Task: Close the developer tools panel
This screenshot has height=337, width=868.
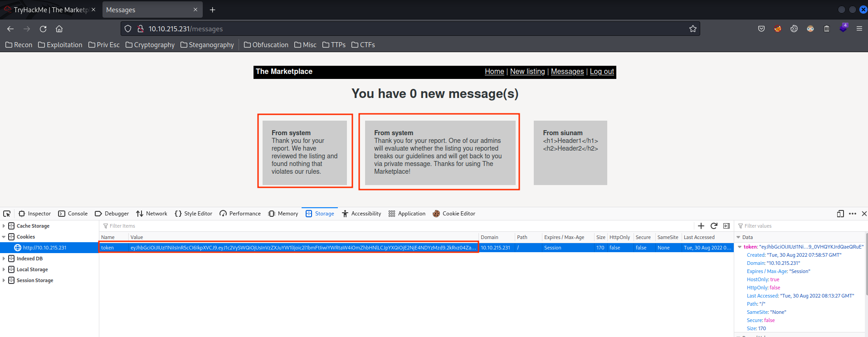Action: 864,214
